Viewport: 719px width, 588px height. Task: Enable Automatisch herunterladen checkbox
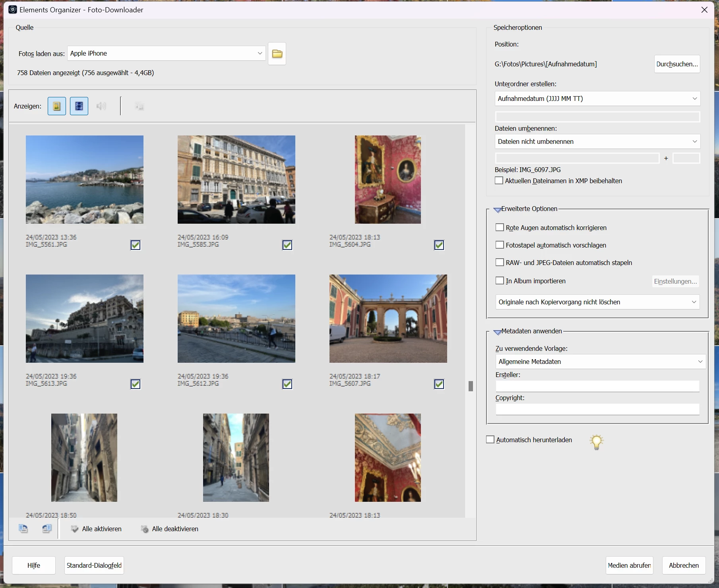[490, 440]
